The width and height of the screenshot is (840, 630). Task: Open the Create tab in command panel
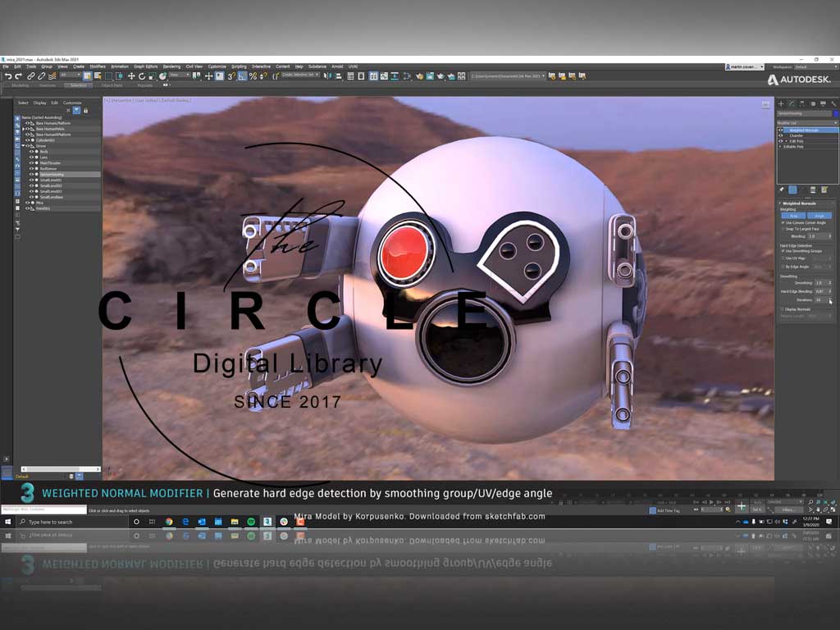[x=781, y=104]
